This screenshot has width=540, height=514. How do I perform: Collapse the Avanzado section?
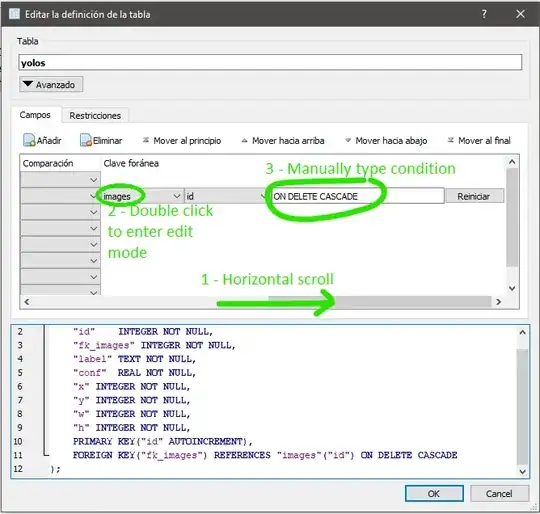[51, 84]
